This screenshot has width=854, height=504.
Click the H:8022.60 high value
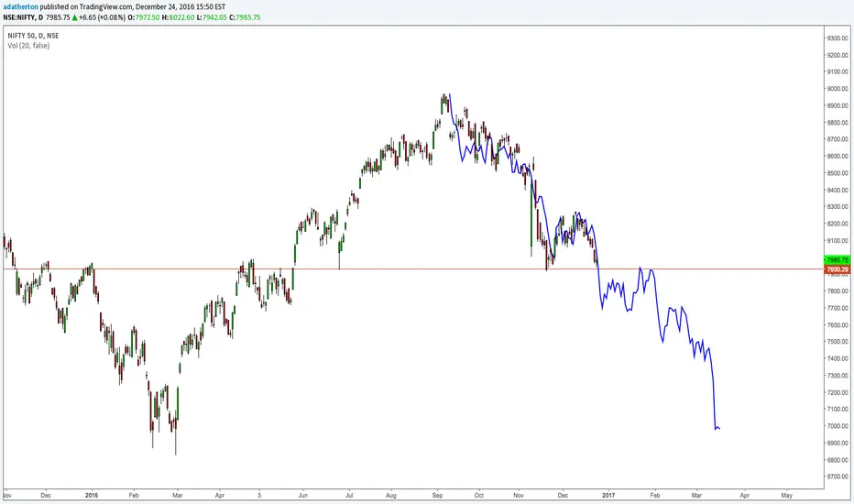(178, 17)
